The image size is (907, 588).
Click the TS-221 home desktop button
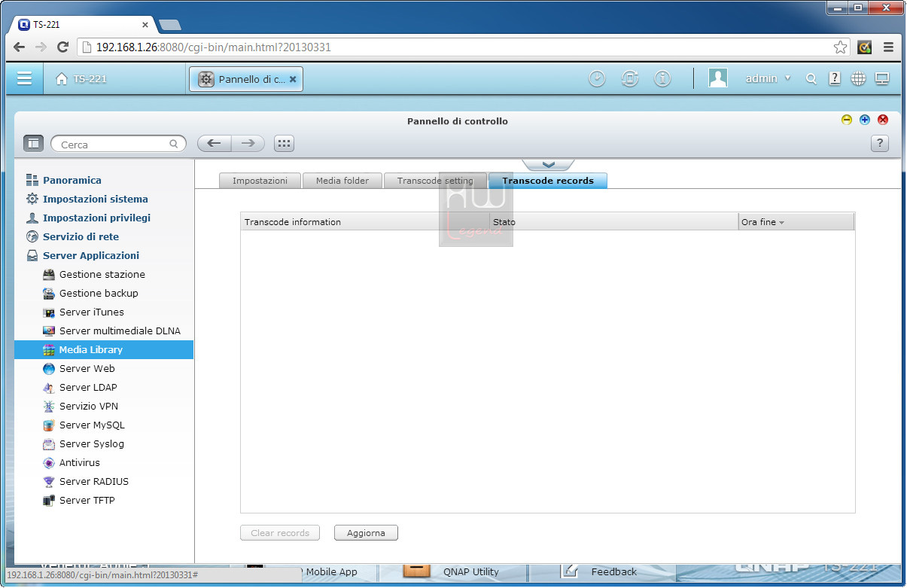click(81, 79)
